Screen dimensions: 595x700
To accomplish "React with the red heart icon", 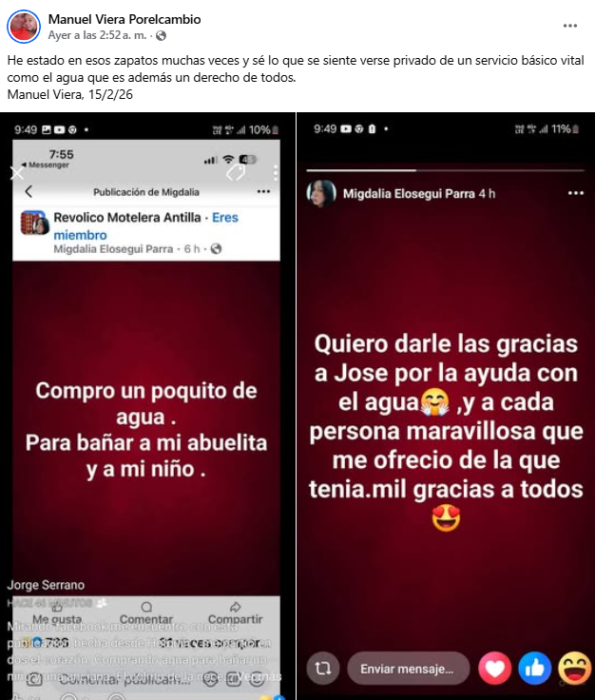I will tap(494, 669).
